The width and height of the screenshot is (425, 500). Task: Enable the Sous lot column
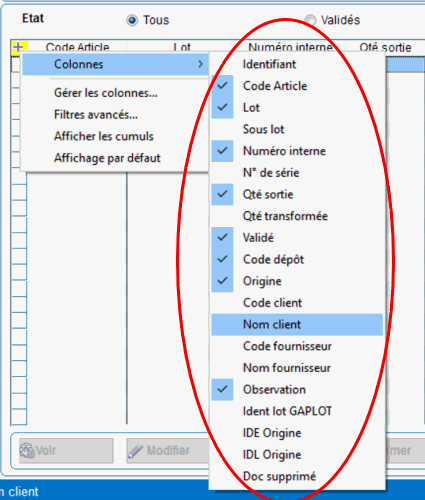pos(297,129)
